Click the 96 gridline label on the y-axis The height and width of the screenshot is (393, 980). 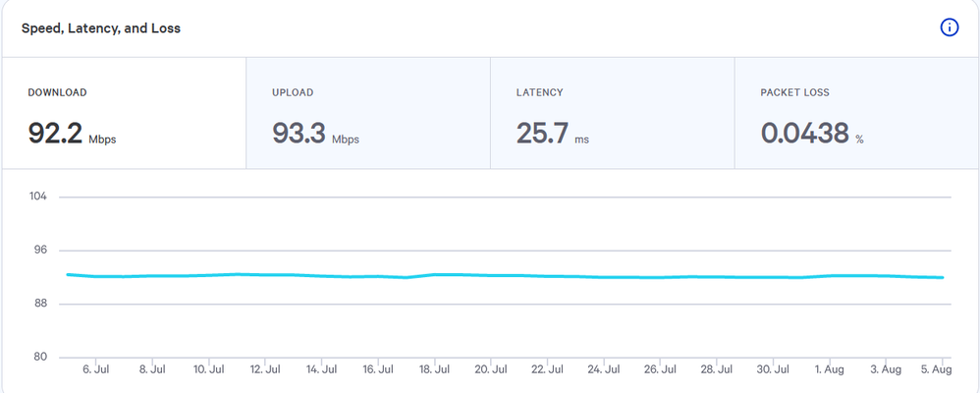point(39,251)
